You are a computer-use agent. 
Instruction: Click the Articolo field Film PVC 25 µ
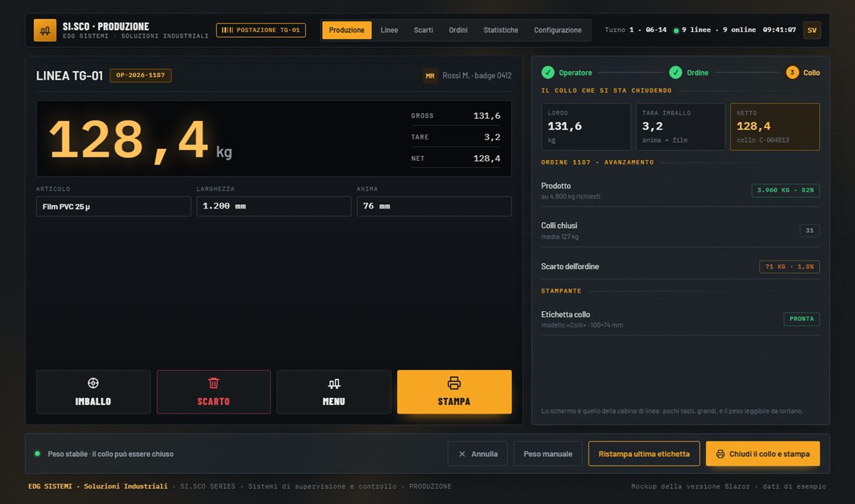113,206
